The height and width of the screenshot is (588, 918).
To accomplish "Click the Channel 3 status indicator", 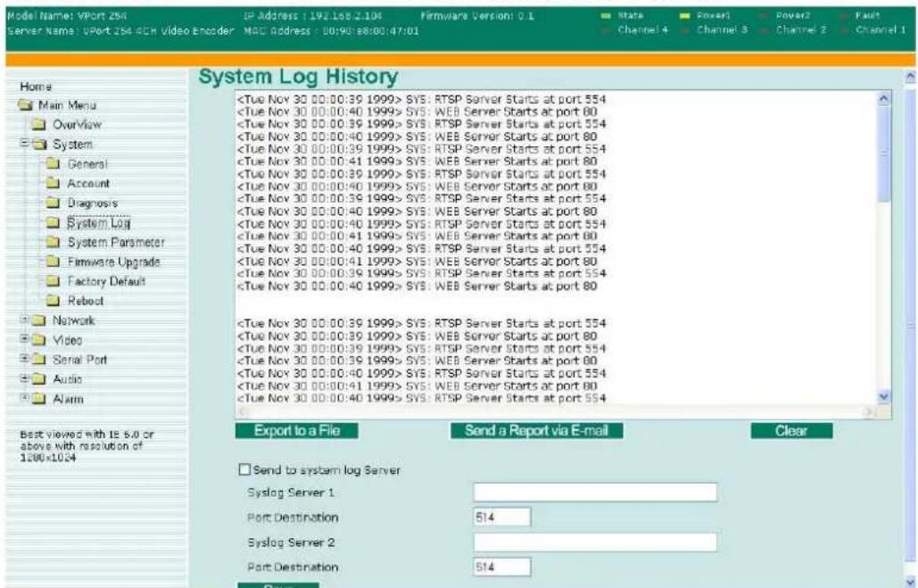I will pyautogui.click(x=684, y=29).
